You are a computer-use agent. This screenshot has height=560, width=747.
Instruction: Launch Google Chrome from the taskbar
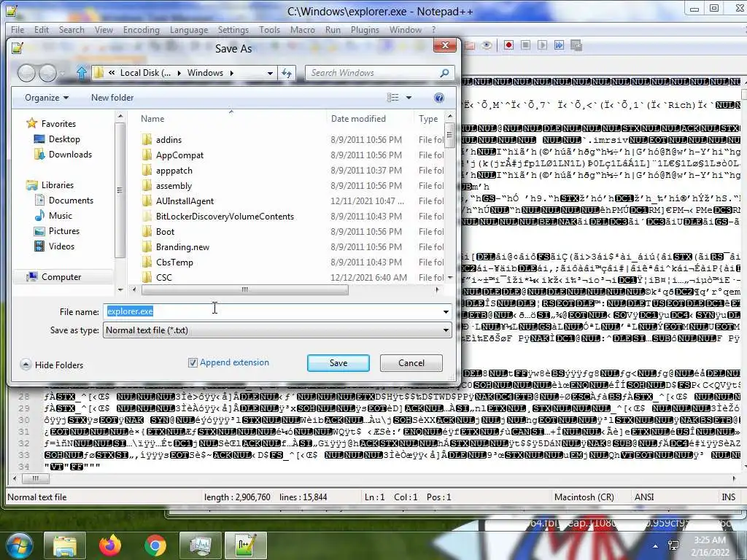tap(155, 545)
